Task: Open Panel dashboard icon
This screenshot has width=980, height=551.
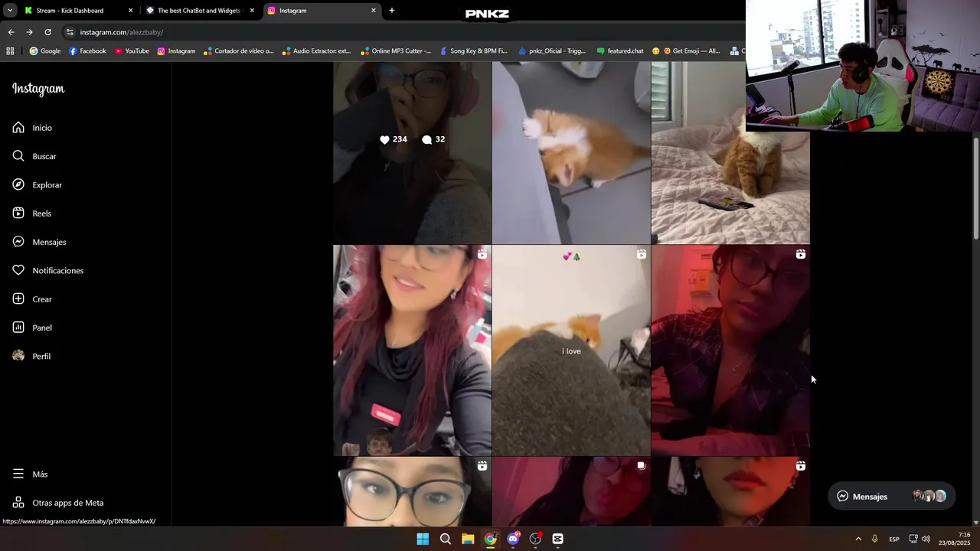Action: coord(18,328)
